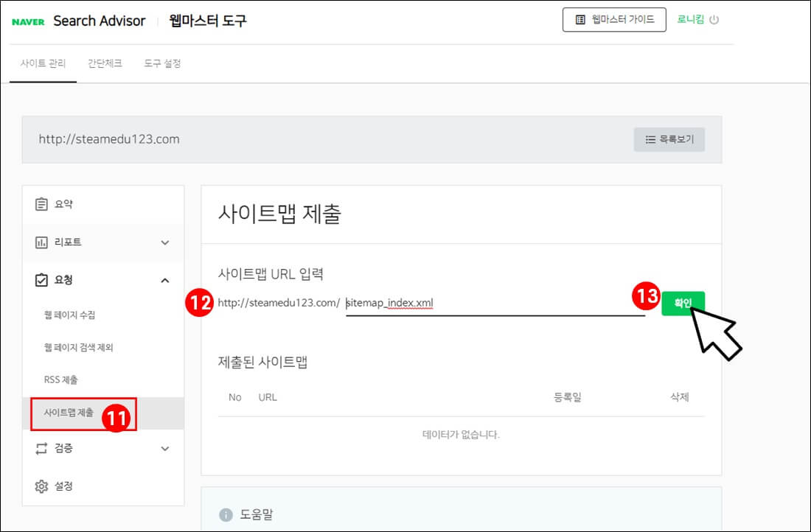Click the 요약 document icon in sidebar

click(43, 203)
